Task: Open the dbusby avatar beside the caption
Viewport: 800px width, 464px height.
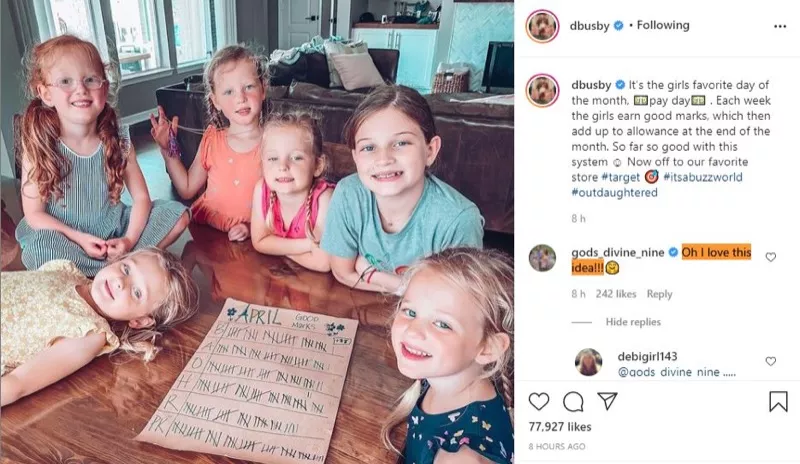Action: (x=542, y=90)
